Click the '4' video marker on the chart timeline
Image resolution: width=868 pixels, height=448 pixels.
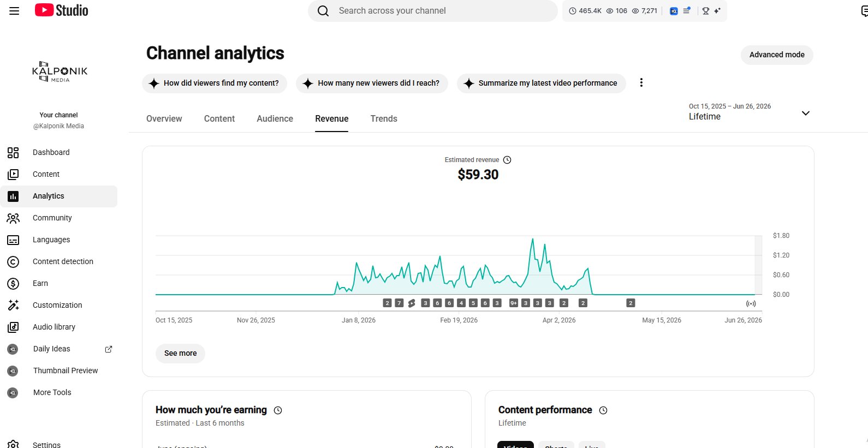[461, 303]
